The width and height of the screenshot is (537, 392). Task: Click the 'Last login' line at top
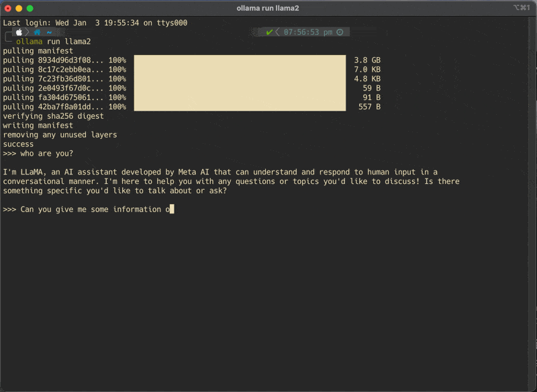tap(95, 23)
